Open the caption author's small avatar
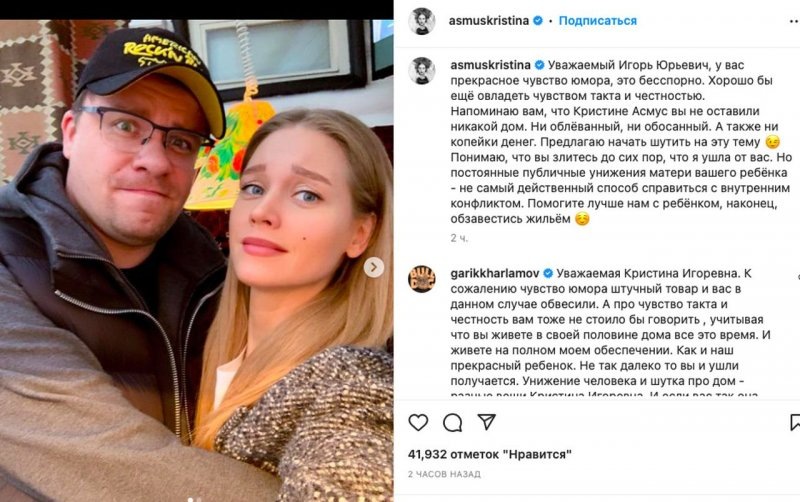 pos(421,70)
